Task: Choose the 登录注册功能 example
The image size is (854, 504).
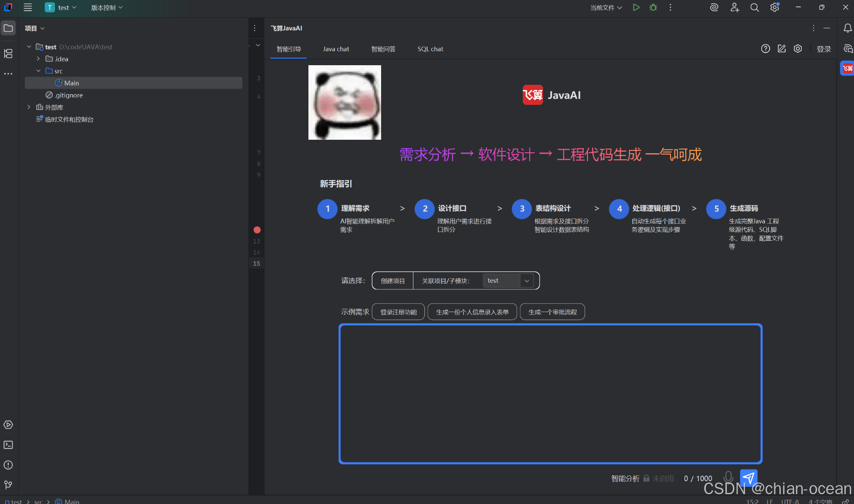Action: coord(398,312)
